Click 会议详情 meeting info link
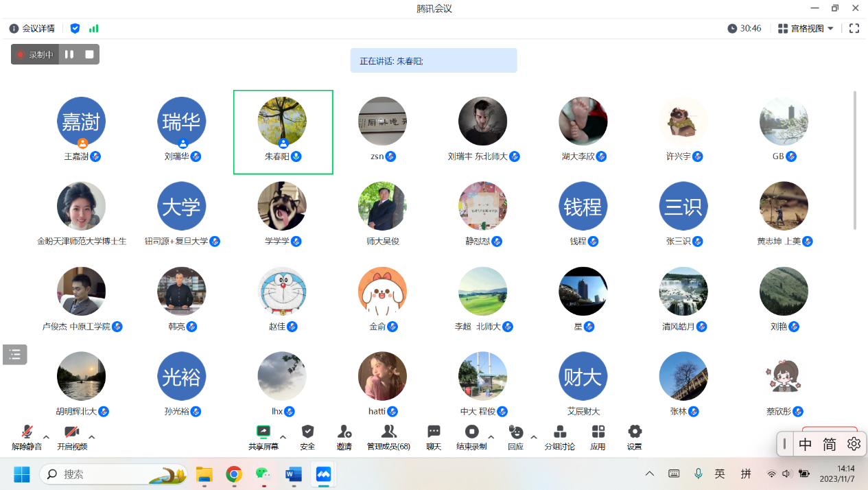This screenshot has height=490, width=868. 32,29
